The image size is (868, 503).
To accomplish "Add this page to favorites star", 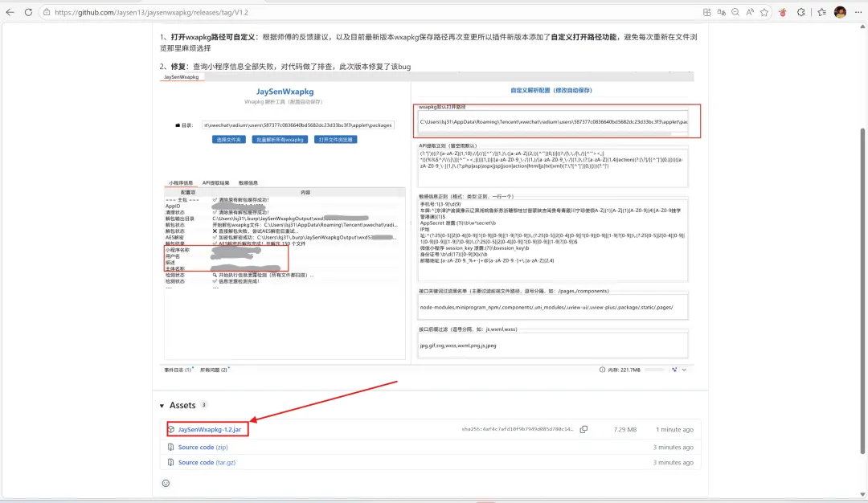I will click(x=764, y=12).
